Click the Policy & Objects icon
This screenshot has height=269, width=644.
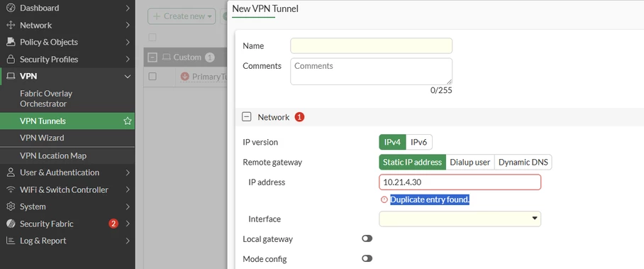11,42
